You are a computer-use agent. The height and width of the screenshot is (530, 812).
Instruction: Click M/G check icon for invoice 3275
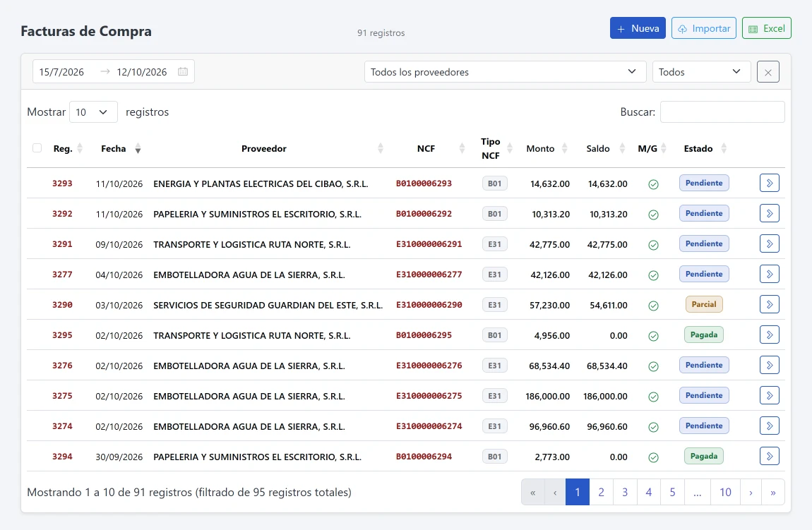pos(654,397)
